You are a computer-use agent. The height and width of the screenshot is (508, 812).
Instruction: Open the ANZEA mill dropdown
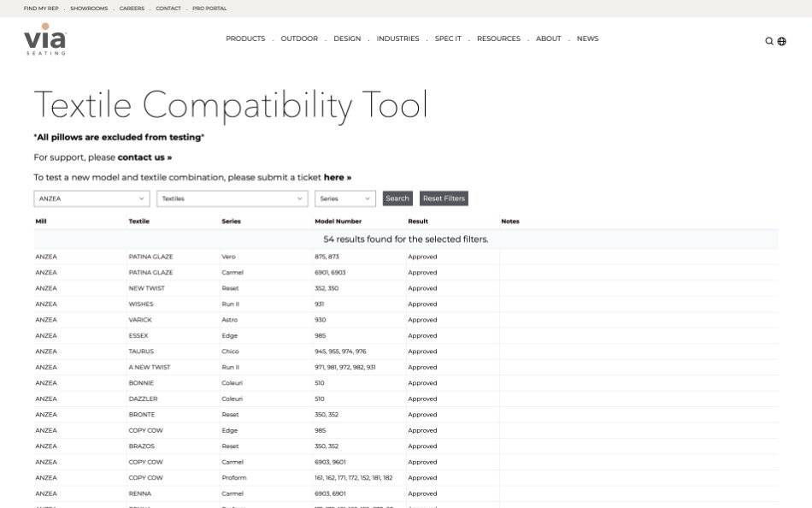click(91, 198)
